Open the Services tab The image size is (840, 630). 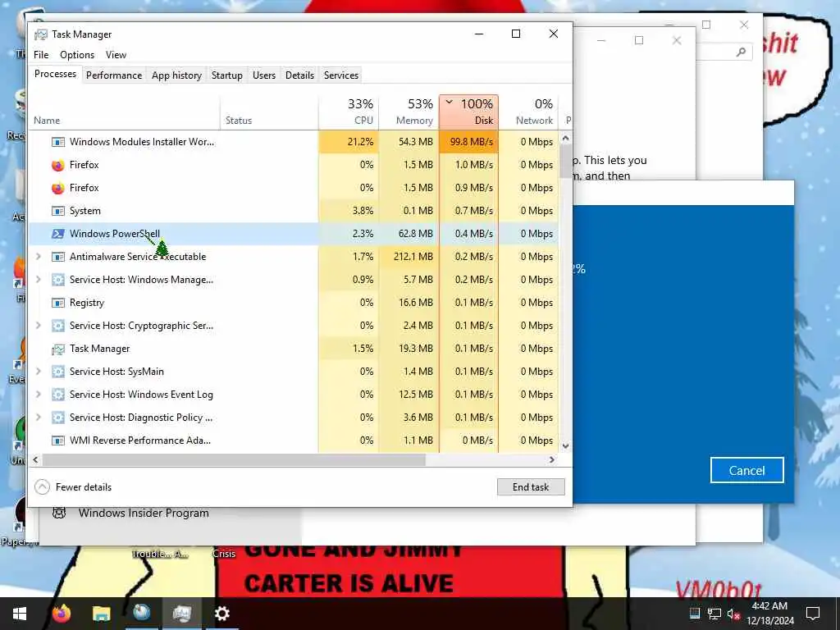(340, 75)
